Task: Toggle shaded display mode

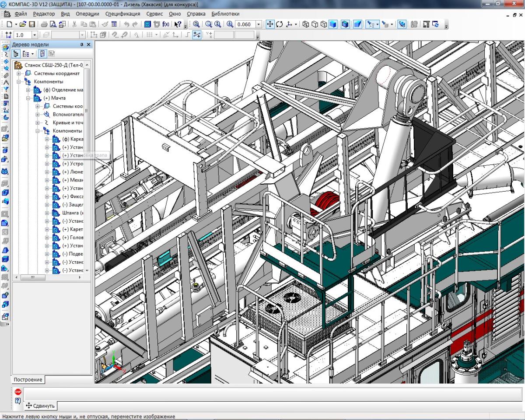Action: tap(333, 24)
